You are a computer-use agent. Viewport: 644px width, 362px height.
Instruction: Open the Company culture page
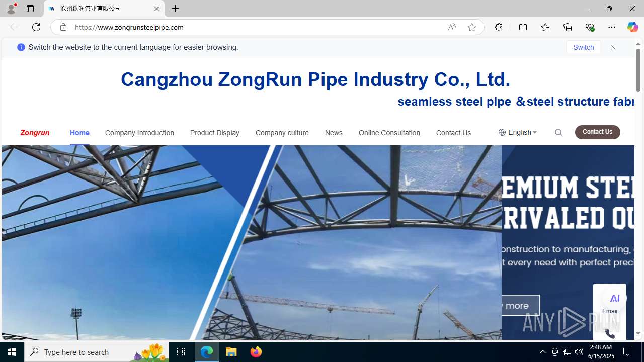(282, 133)
